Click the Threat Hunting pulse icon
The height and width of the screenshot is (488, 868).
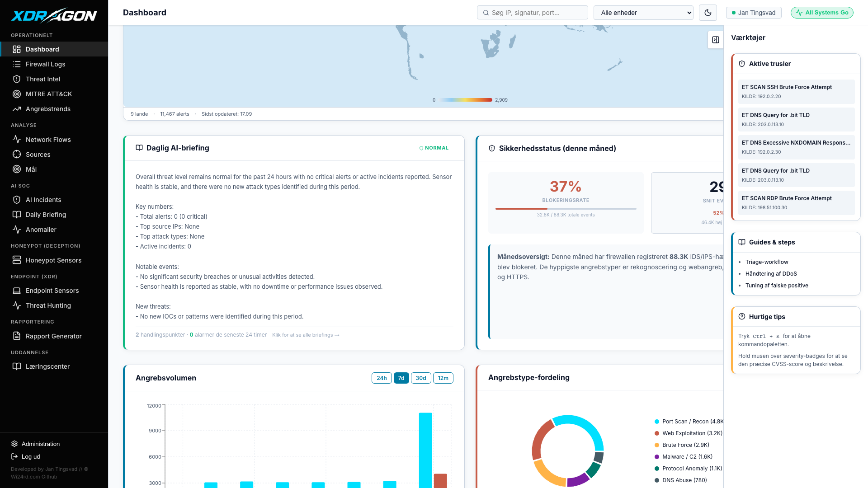pos(17,305)
